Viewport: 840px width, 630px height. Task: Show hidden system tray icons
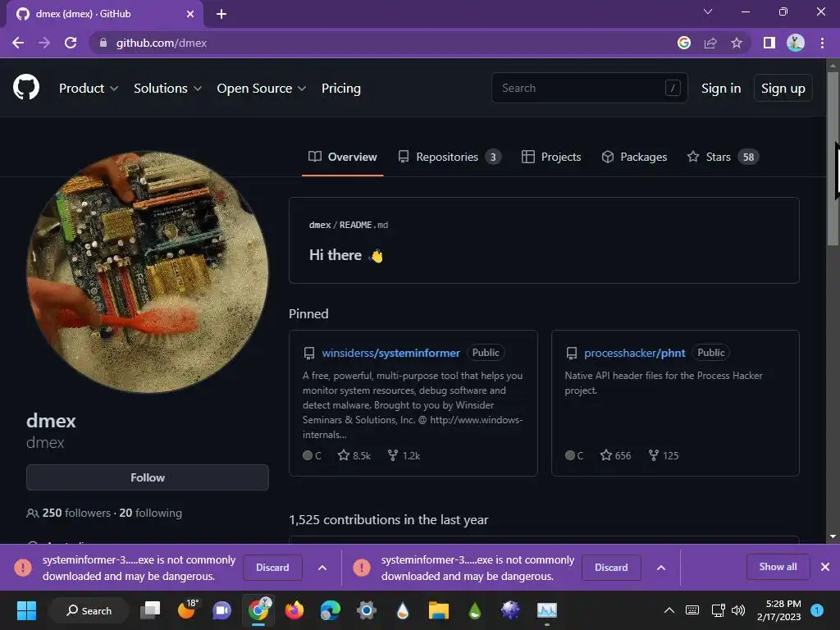[669, 610]
